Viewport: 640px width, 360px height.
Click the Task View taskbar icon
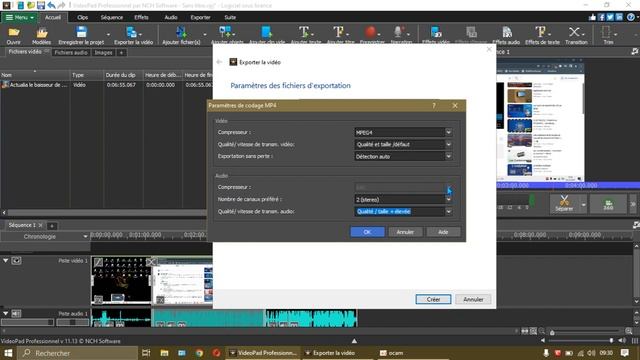[x=146, y=353]
